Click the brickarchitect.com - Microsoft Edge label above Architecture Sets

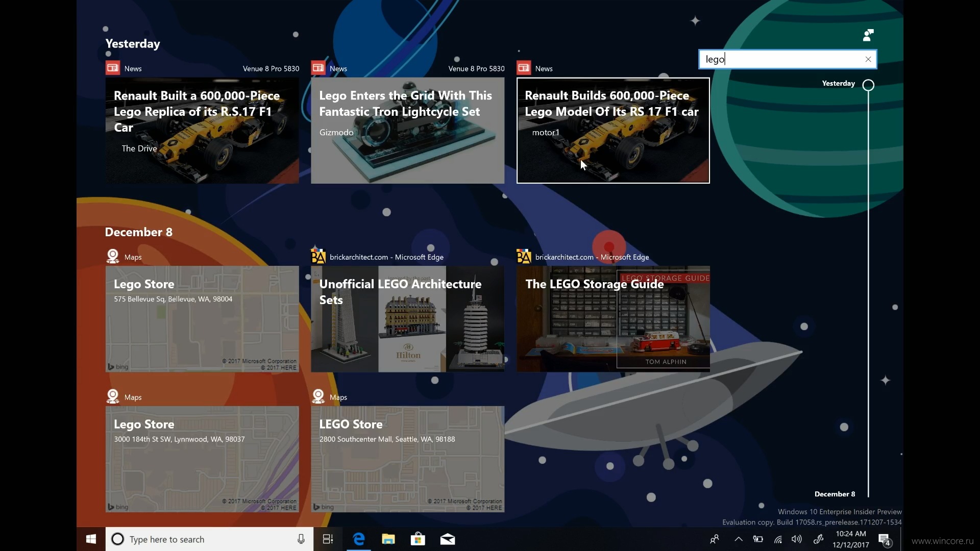click(x=386, y=257)
